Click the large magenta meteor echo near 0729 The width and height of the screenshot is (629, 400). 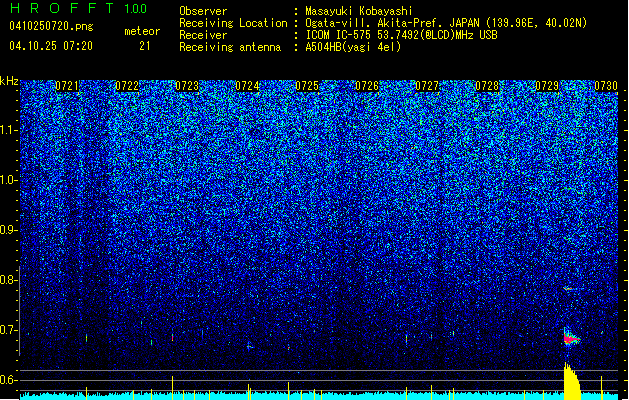pyautogui.click(x=571, y=339)
